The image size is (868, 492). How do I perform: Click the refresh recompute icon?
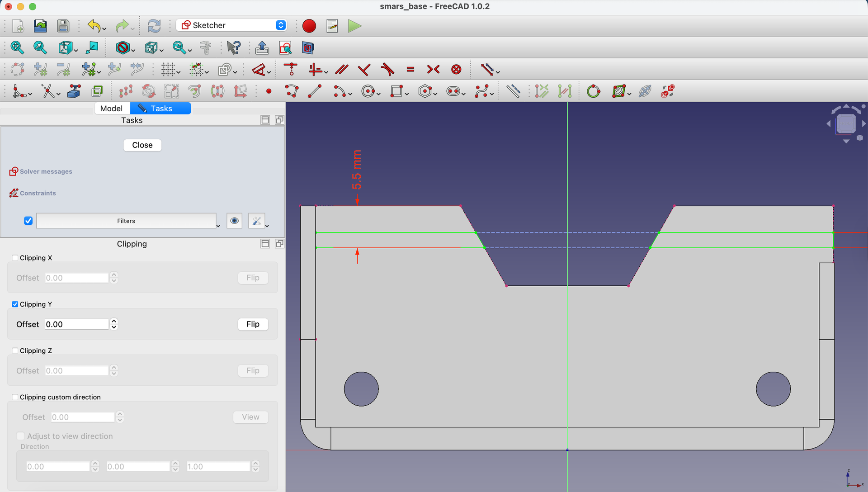click(x=154, y=26)
